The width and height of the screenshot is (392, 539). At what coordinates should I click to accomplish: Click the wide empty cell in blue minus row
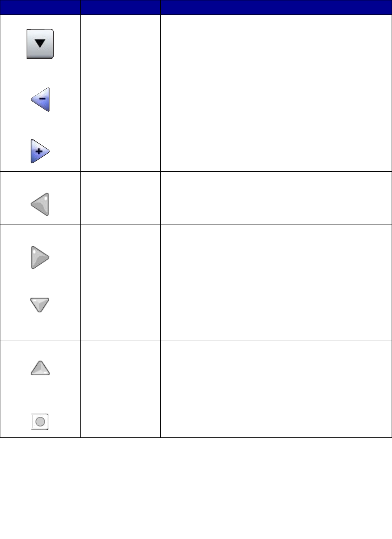[276, 94]
